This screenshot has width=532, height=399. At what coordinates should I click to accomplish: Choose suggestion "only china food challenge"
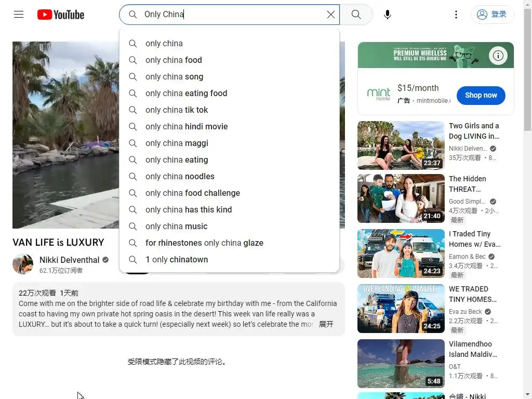[229, 193]
